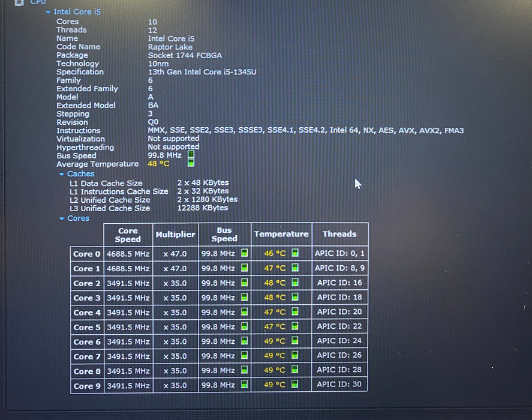Collapse the Intel Core i5 tree node
532x420 pixels.
48,12
